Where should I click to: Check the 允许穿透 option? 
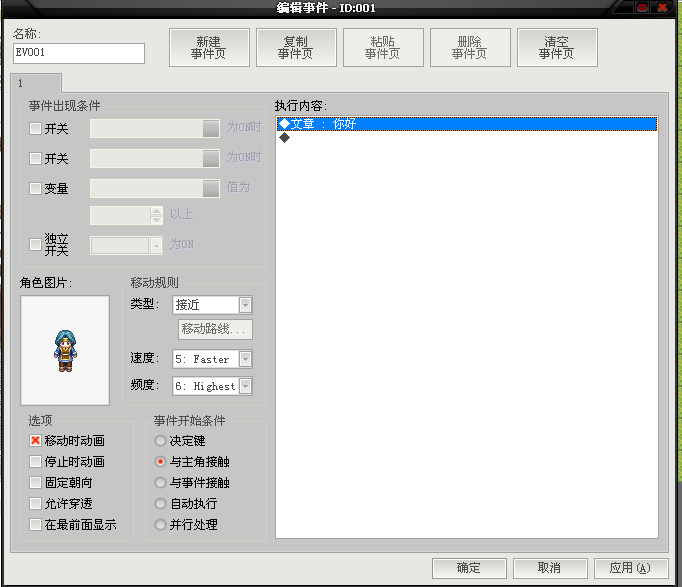click(x=35, y=504)
